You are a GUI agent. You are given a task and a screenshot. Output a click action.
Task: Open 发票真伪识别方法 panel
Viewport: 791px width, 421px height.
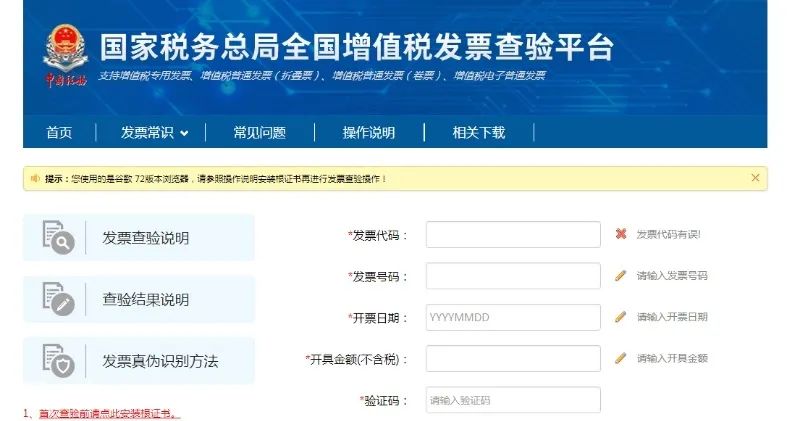[139, 360]
